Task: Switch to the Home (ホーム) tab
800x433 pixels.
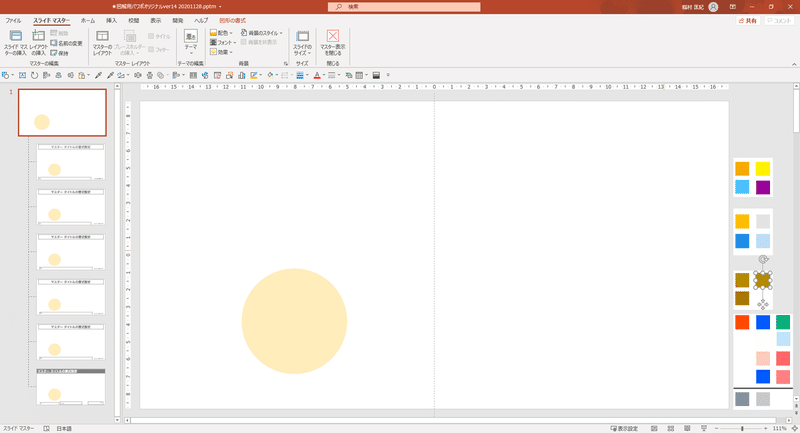Action: [88, 21]
